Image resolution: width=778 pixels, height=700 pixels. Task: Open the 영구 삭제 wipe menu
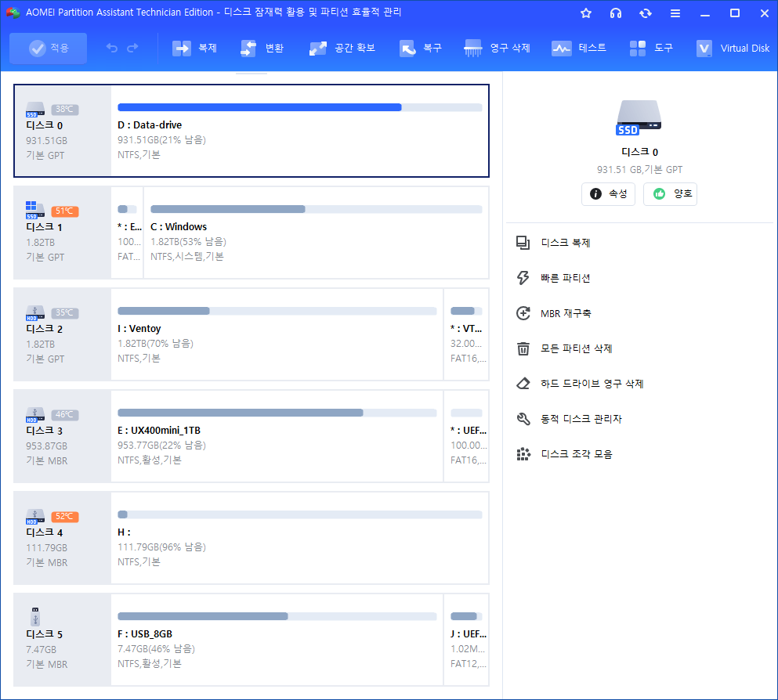tap(497, 48)
